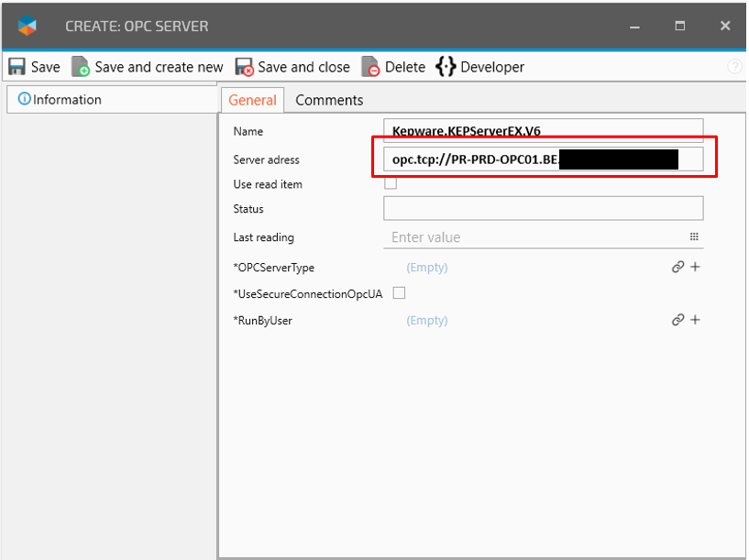Click Save and create new icon
Screen dimensions: 749x560
(x=81, y=67)
